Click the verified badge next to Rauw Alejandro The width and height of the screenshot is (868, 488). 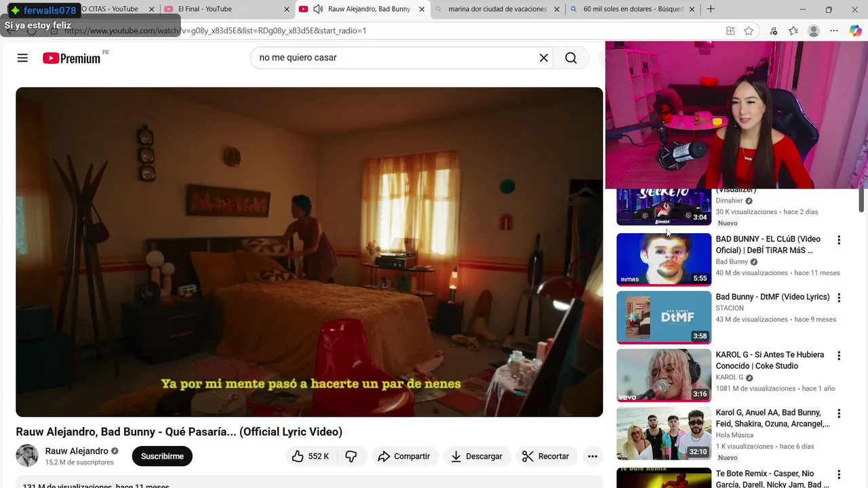[x=115, y=451]
